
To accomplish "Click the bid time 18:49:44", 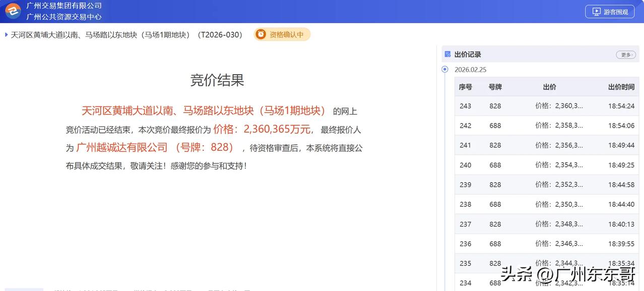I will click(x=621, y=145).
